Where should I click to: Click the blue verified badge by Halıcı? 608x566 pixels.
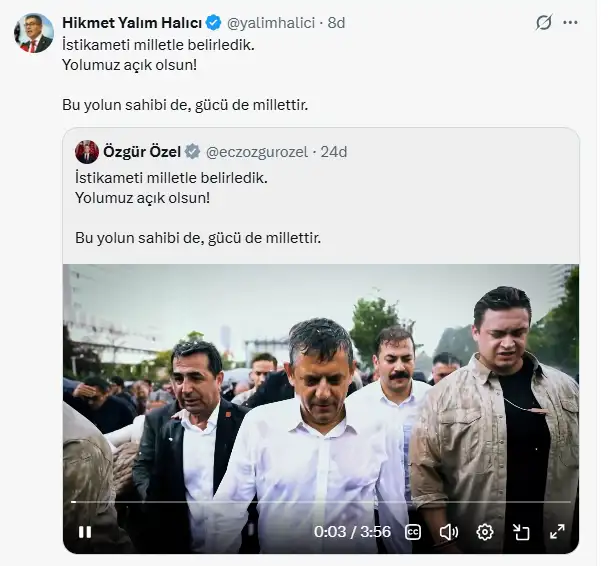pyautogui.click(x=214, y=23)
